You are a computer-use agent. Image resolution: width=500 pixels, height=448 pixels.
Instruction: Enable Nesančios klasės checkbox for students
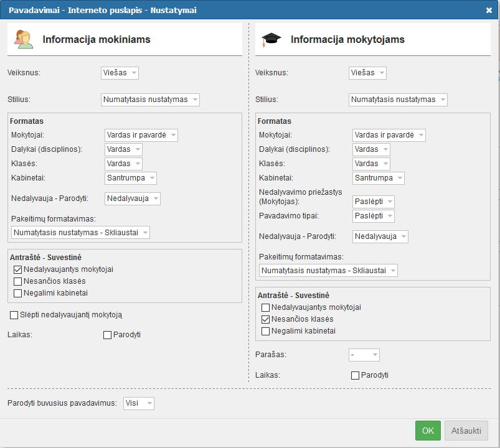coord(17,281)
